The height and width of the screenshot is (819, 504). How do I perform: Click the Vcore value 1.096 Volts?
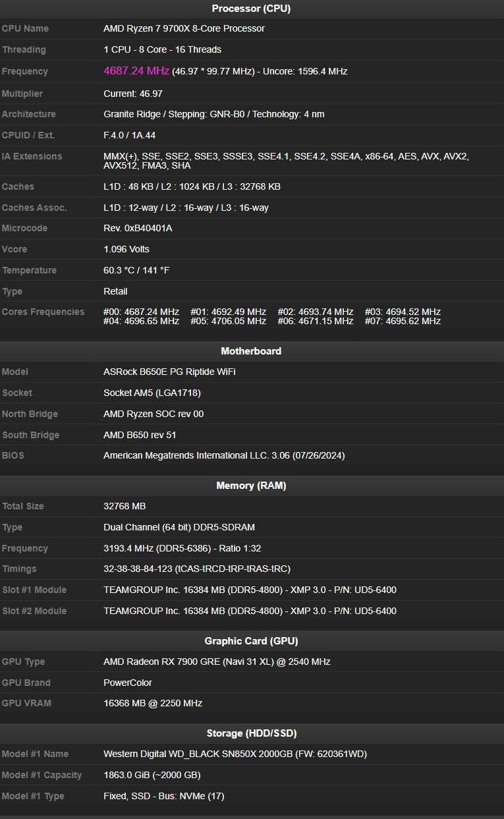[x=126, y=250]
